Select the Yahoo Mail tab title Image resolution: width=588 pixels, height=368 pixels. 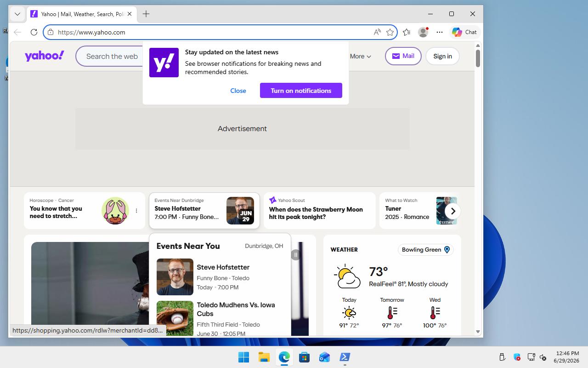[x=83, y=14]
